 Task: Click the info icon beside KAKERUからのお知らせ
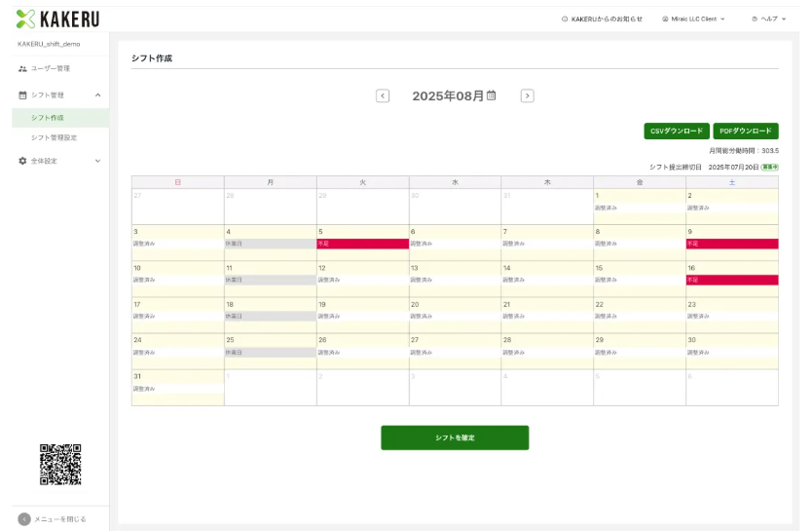(x=565, y=19)
